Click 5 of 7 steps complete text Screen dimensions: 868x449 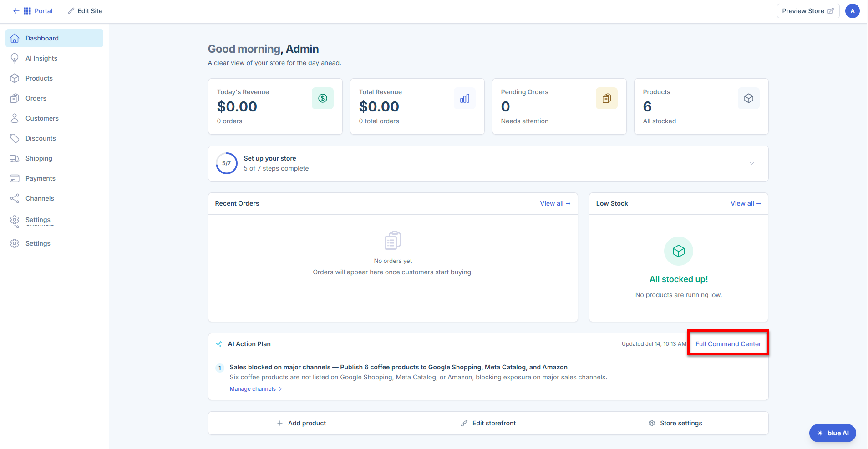pos(276,168)
